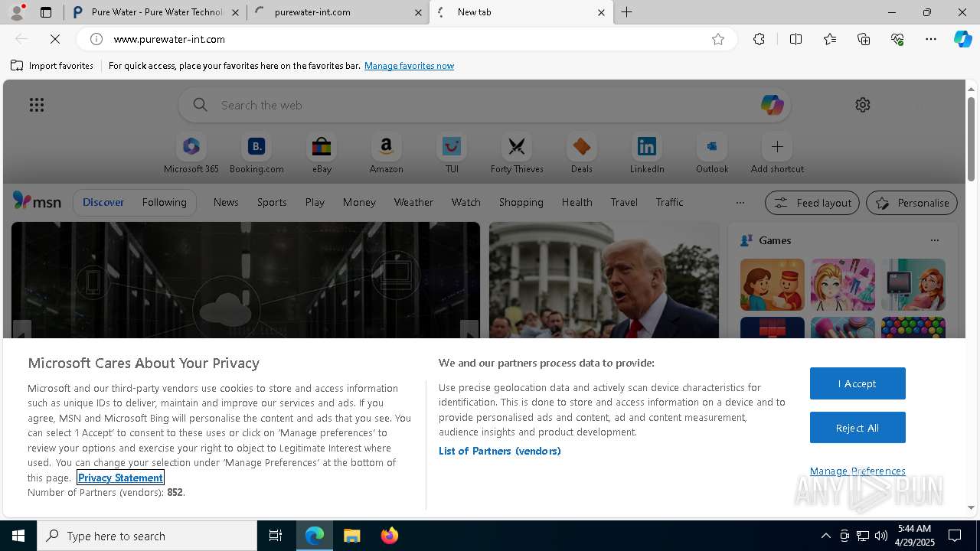
Task: Stop loading the page
Action: (x=55, y=39)
